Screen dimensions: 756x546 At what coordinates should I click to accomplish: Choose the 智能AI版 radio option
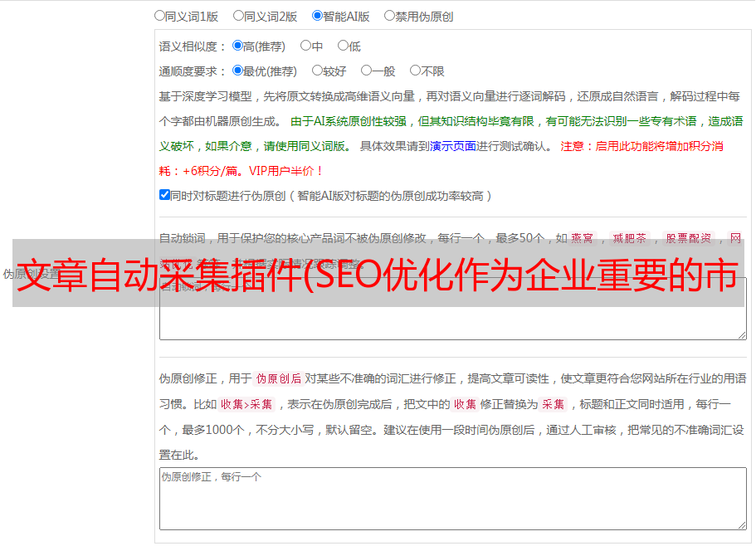317,16
